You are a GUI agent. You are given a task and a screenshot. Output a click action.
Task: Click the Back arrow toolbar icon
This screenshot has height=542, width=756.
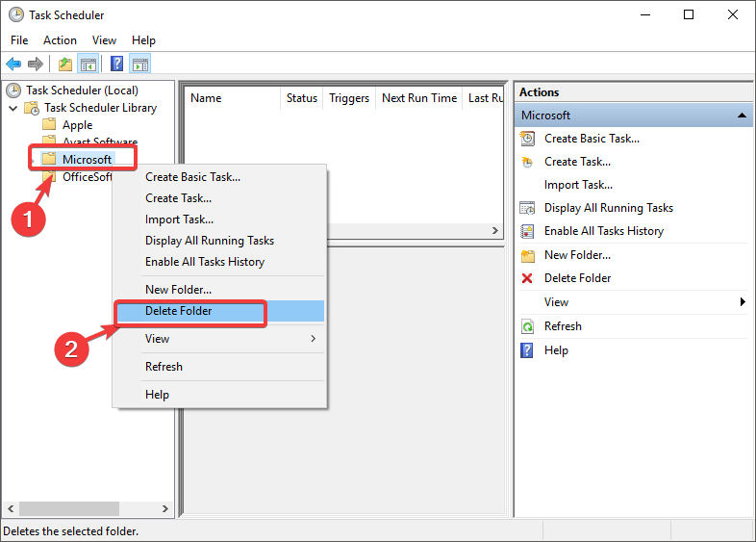coord(13,64)
